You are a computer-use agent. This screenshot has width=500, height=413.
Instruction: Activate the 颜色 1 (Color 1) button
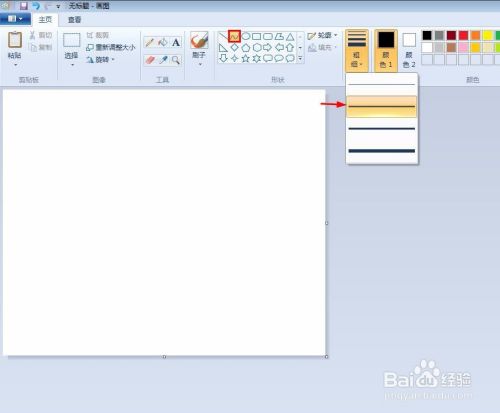click(386, 50)
